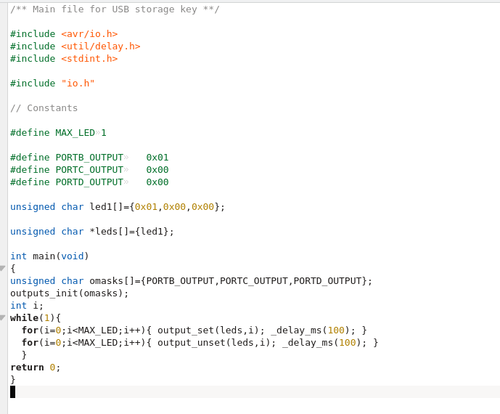
Task: Click the comment "Main file for USB storage key"
Action: pyautogui.click(x=115, y=9)
